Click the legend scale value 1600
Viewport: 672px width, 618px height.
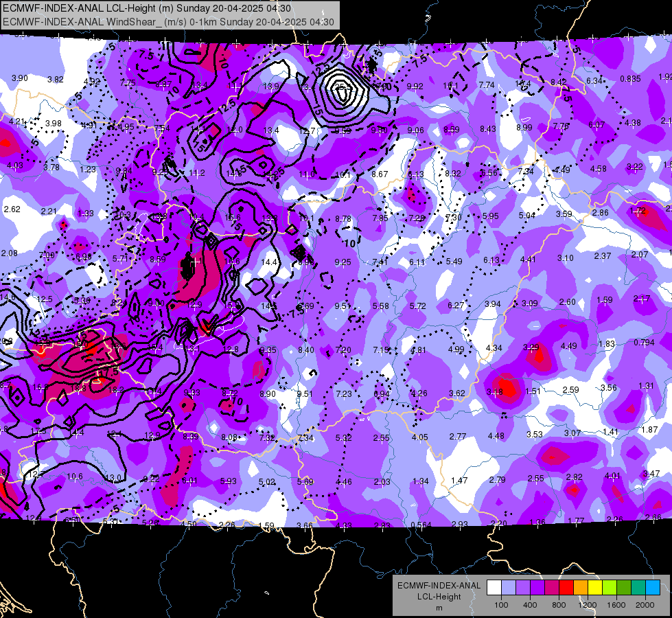coord(616,605)
